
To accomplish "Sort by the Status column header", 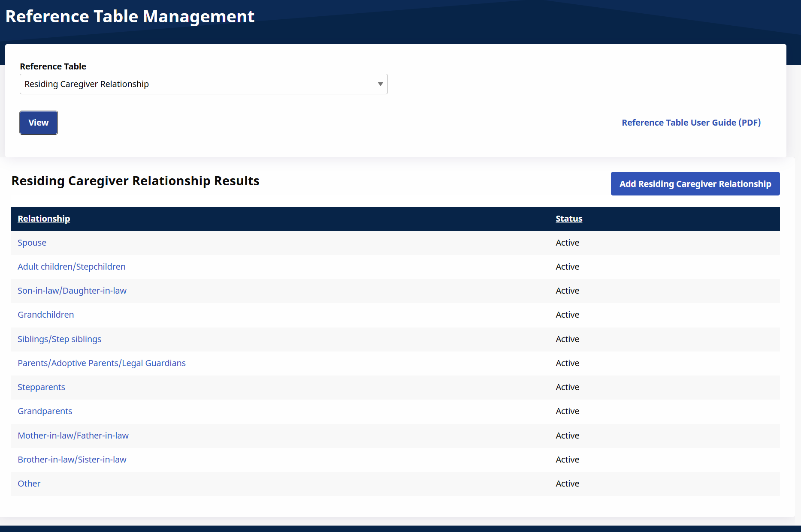I will pyautogui.click(x=569, y=219).
